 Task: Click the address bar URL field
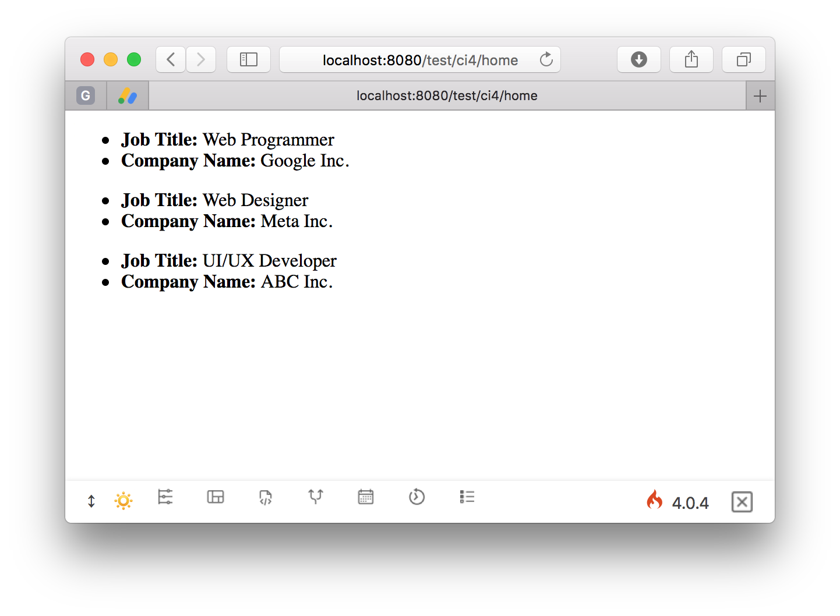(420, 59)
